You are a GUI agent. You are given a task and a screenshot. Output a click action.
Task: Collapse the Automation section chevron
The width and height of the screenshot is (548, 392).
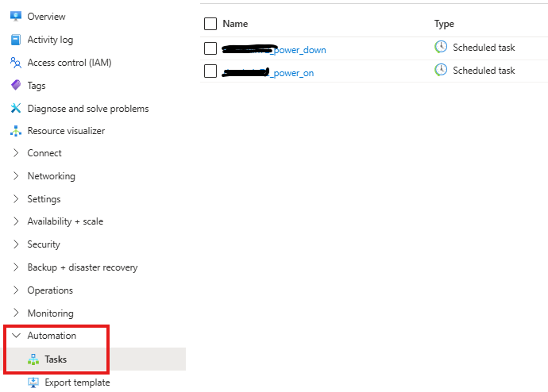click(16, 336)
